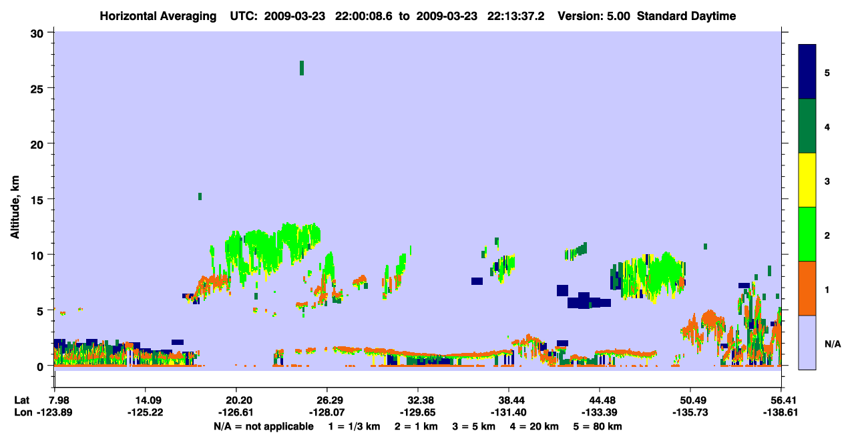868x445 pixels.
Task: Click the longitude value -133.39
Action: [x=600, y=412]
